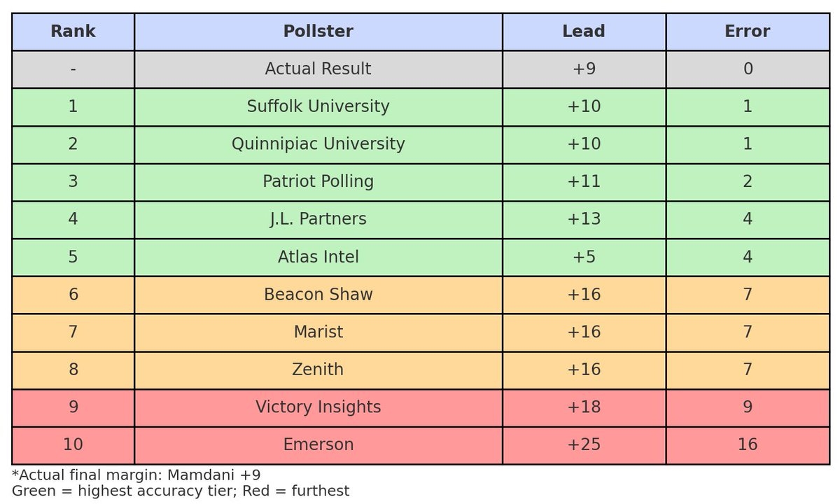Click the Pollster column header
Image resolution: width=840 pixels, height=504 pixels.
point(318,31)
